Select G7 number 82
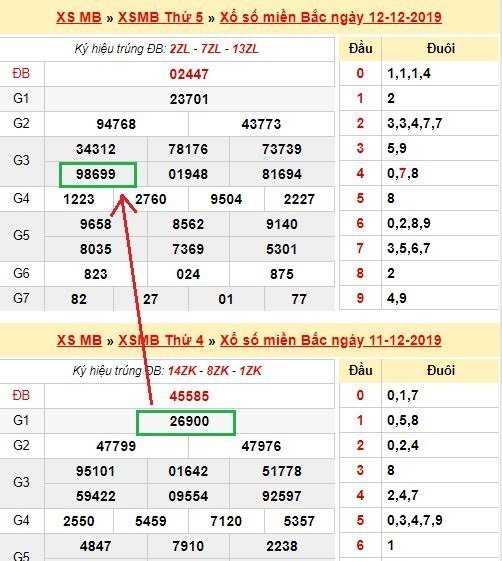Image resolution: width=502 pixels, height=561 pixels. point(79,299)
